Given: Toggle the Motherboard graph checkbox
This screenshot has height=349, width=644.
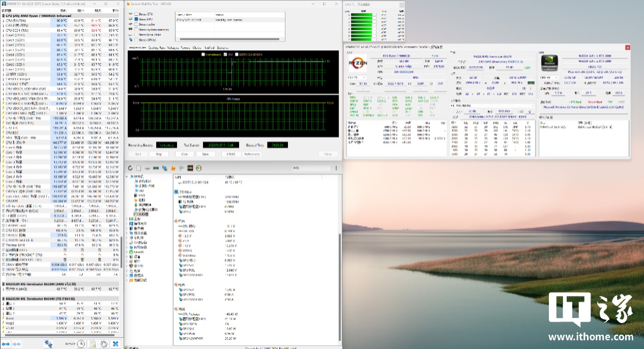Looking at the screenshot, I should pyautogui.click(x=203, y=54).
